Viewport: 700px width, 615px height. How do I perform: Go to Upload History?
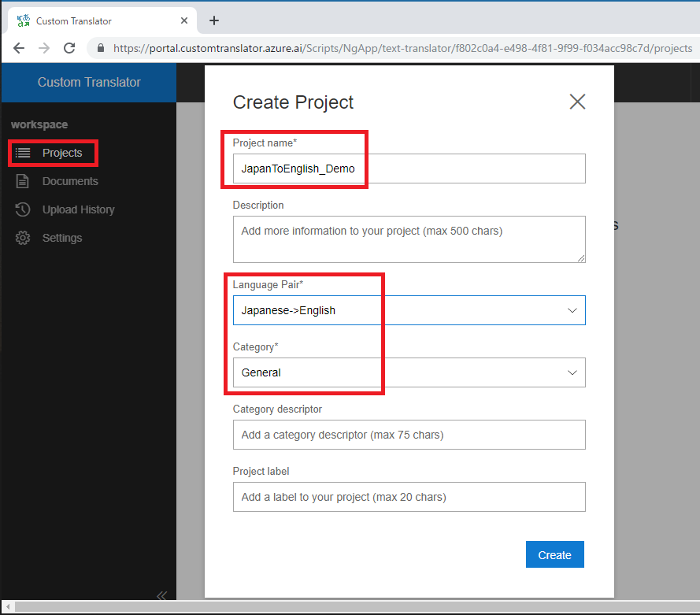[78, 209]
